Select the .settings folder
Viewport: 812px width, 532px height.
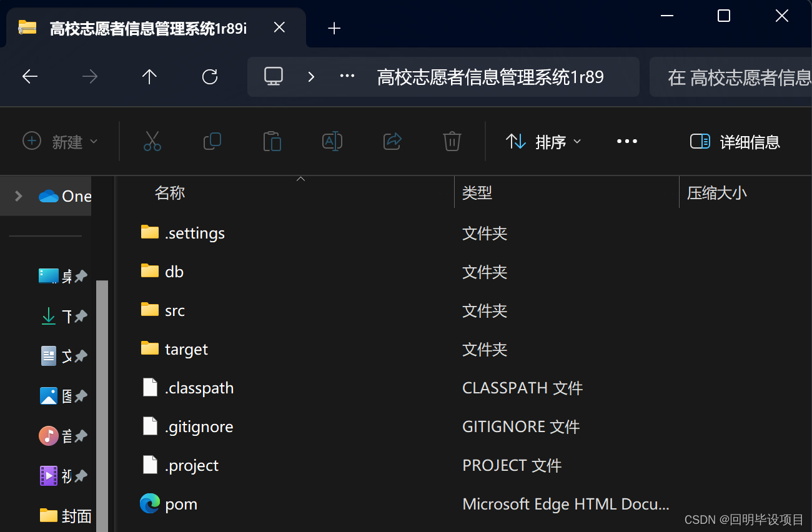pyautogui.click(x=182, y=233)
